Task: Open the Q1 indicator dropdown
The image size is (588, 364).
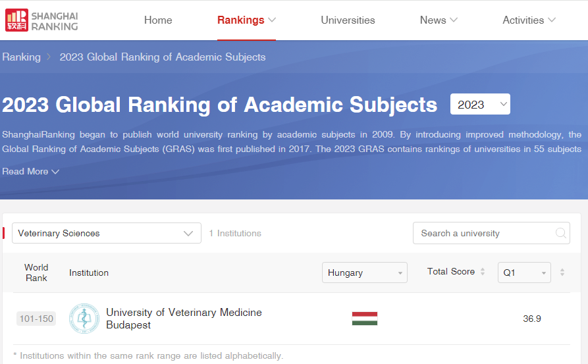Action: point(524,273)
